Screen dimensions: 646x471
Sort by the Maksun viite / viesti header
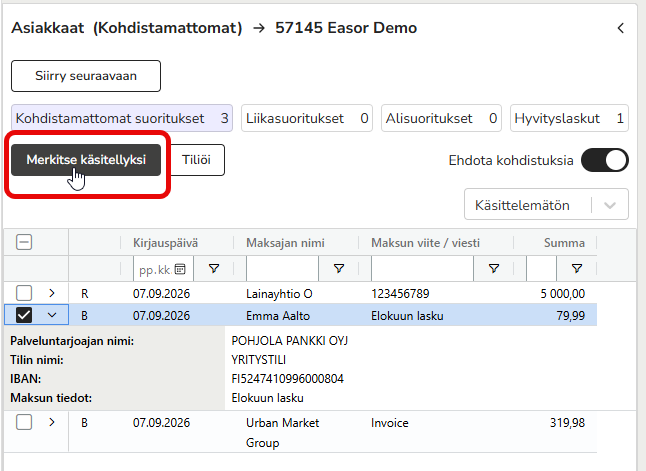(x=425, y=243)
